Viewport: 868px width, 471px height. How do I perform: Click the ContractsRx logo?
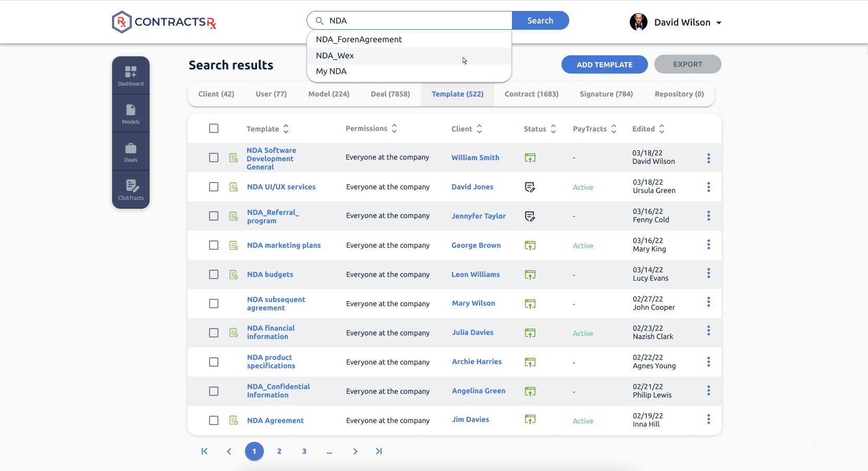164,22
